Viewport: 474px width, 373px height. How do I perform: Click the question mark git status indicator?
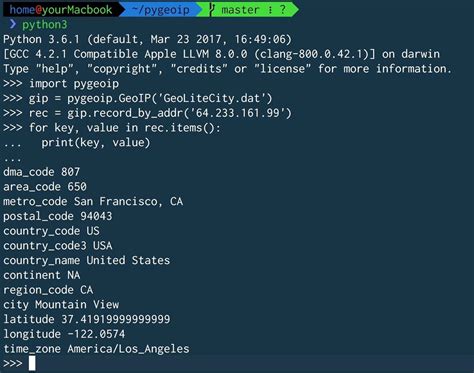[283, 10]
